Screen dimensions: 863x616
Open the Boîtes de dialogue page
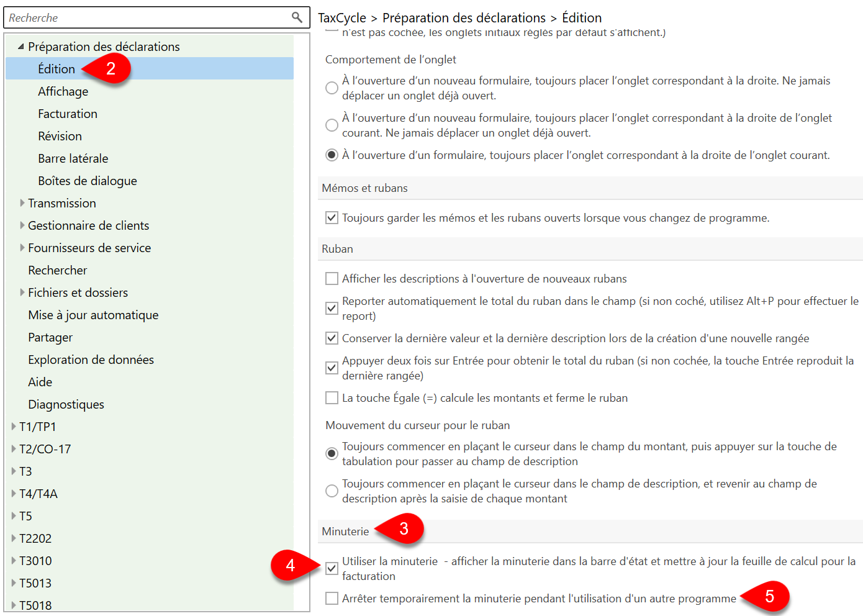pos(88,181)
